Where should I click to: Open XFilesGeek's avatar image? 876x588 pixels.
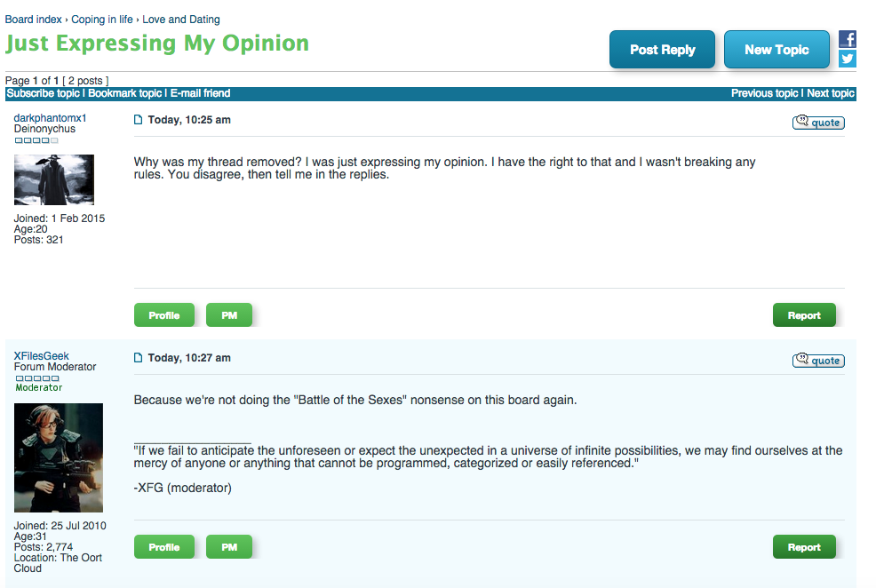(x=59, y=458)
